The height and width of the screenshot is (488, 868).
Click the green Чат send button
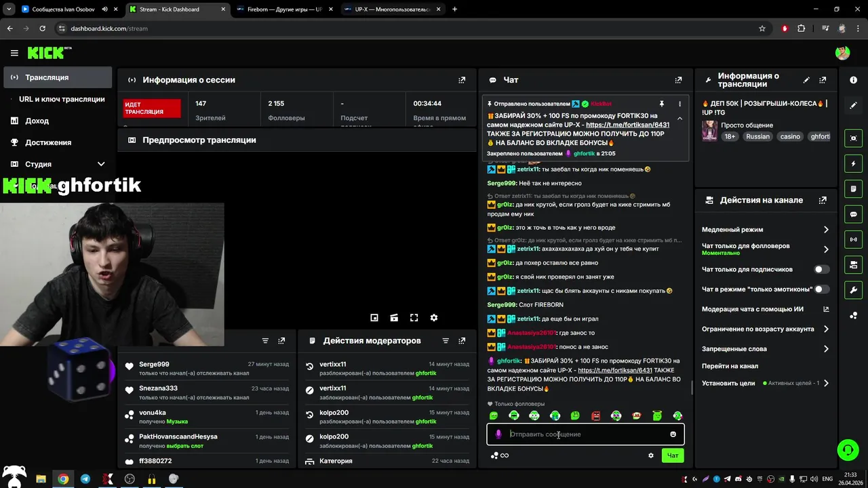tap(673, 455)
